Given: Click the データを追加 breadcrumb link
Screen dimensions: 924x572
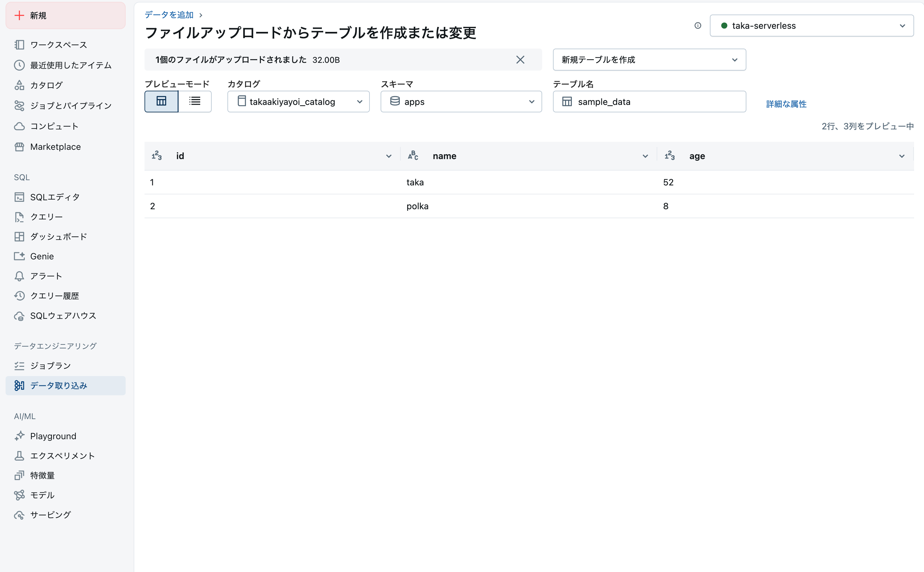Looking at the screenshot, I should [168, 15].
